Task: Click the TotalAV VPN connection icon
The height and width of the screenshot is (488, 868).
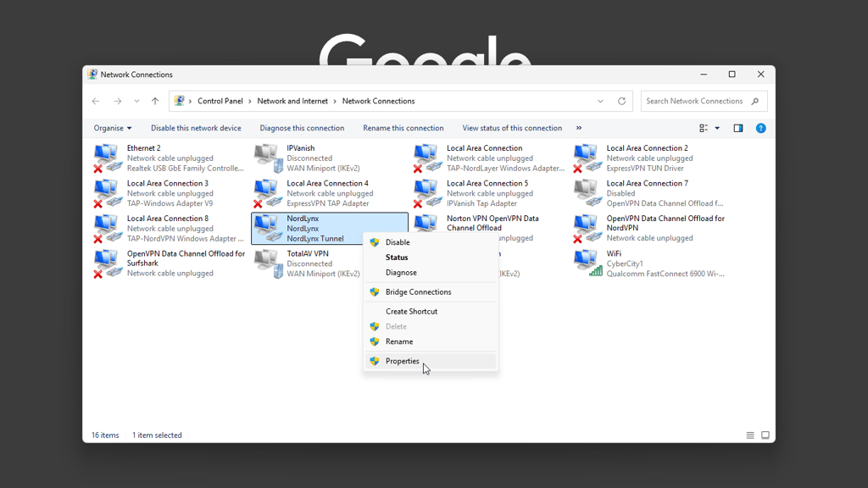Action: coord(269,263)
